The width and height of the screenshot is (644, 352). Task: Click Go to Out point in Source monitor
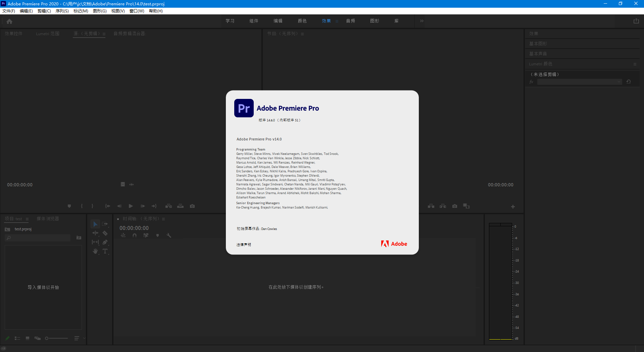click(x=154, y=206)
